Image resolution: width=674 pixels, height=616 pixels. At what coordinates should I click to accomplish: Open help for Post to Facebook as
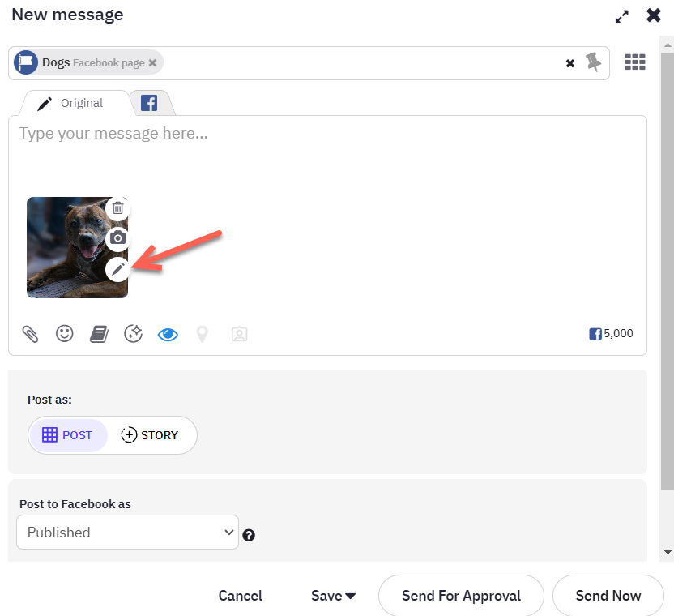point(249,535)
